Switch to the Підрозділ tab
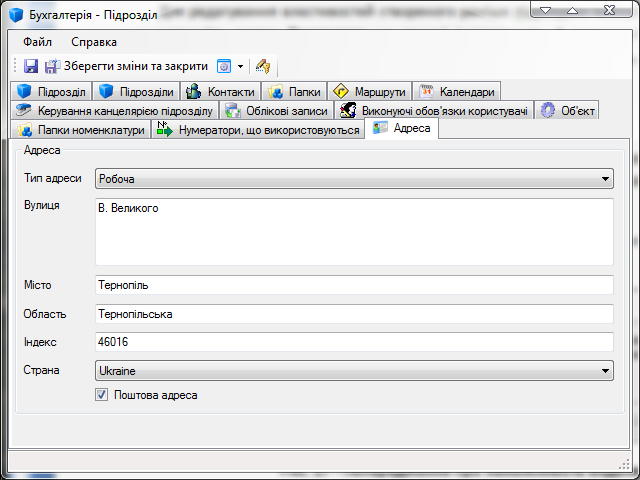Image resolution: width=640 pixels, height=480 pixels. point(51,91)
